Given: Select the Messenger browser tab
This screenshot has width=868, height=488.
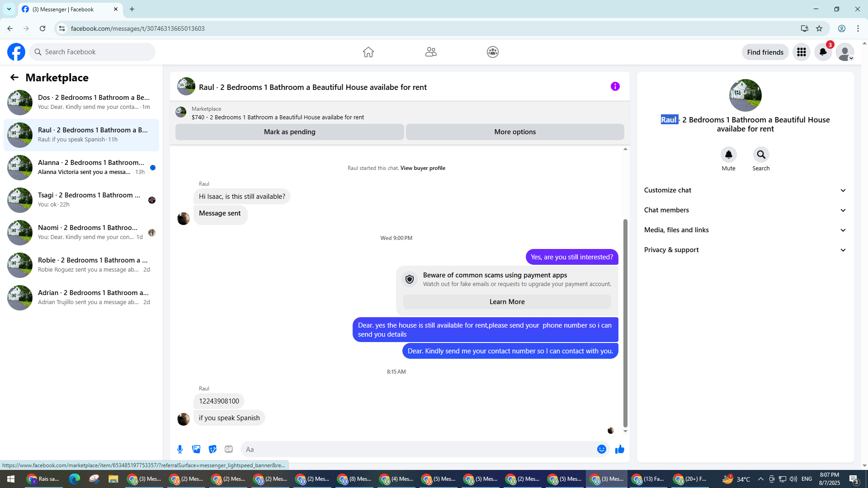Looking at the screenshot, I should pyautogui.click(x=71, y=9).
